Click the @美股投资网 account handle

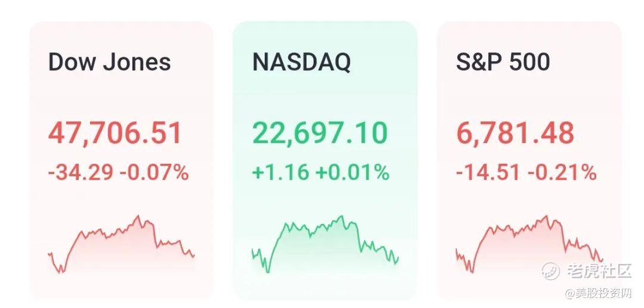599,293
